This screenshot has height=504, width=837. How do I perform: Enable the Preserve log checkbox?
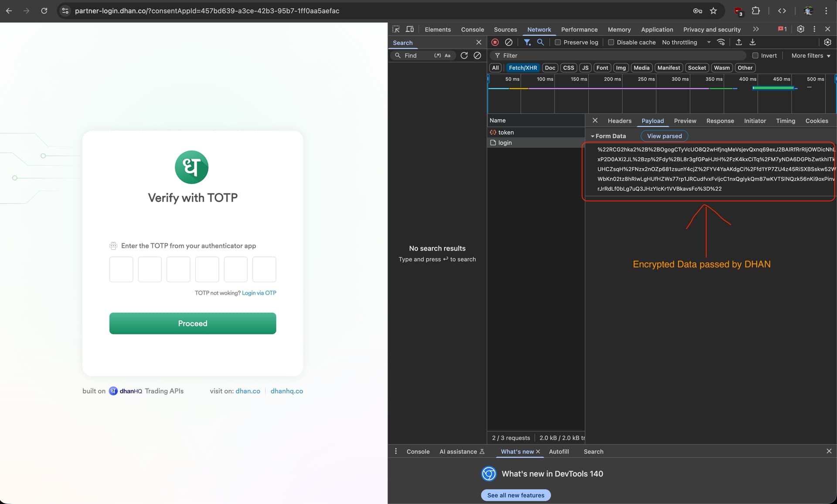[558, 42]
